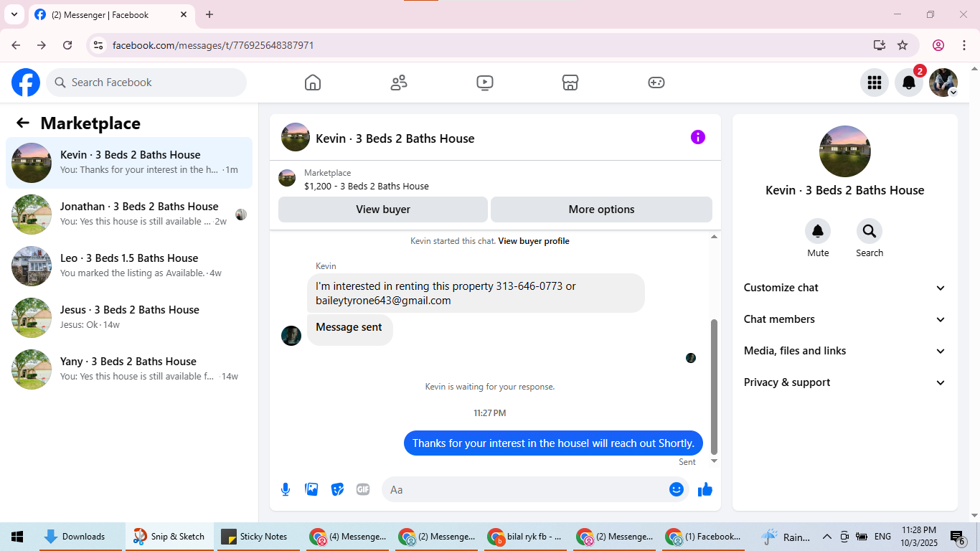Click the install app icon in address bar
This screenshot has width=980, height=551.
click(x=880, y=45)
